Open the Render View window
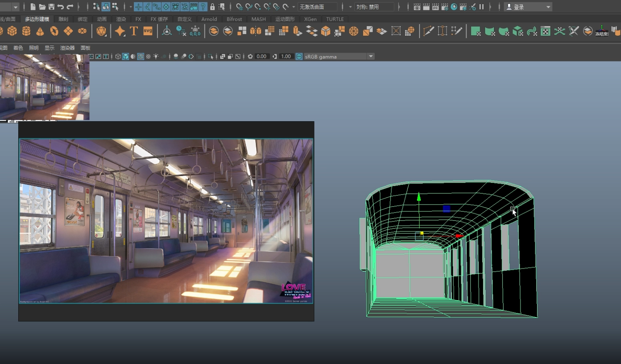 point(417,7)
